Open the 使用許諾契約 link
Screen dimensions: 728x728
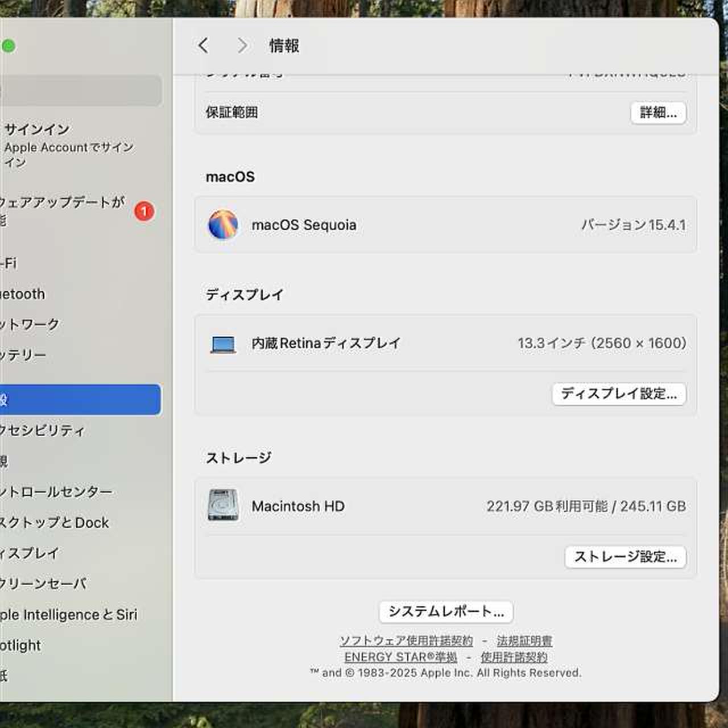pos(514,657)
